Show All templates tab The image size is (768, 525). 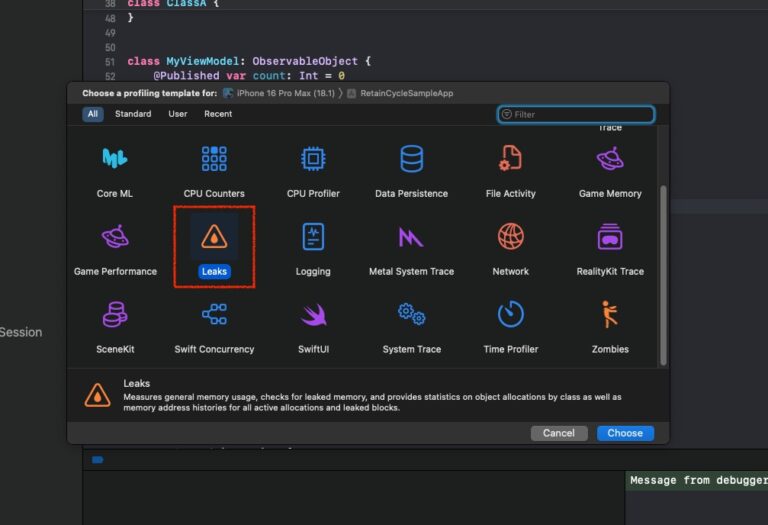[x=93, y=114]
